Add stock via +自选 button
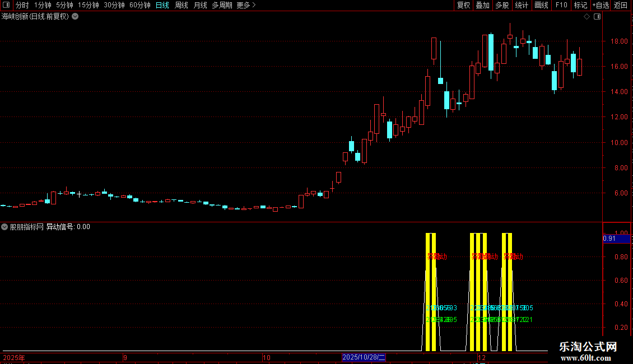This screenshot has height=364, width=633. click(601, 5)
